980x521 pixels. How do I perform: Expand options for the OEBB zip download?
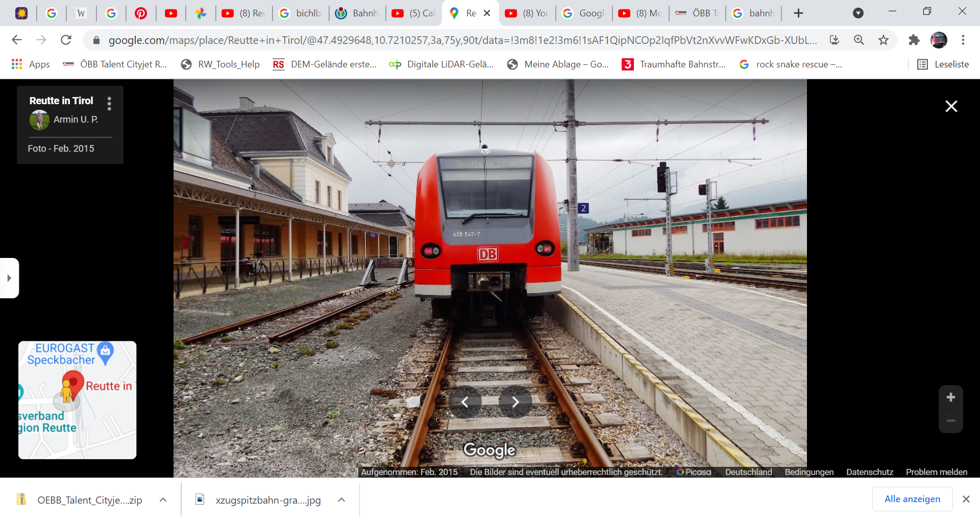pos(163,500)
